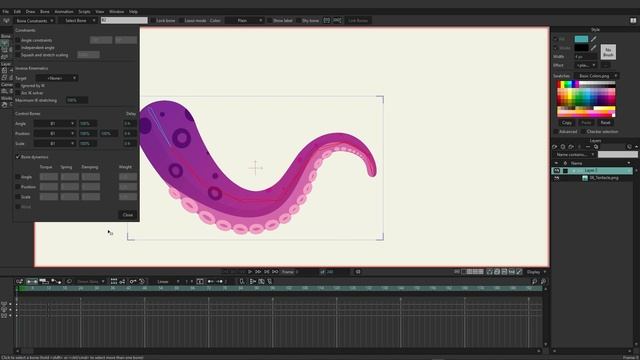The width and height of the screenshot is (640, 360).
Task: Enable the Angle dynamics checkbox
Action: pos(18,177)
